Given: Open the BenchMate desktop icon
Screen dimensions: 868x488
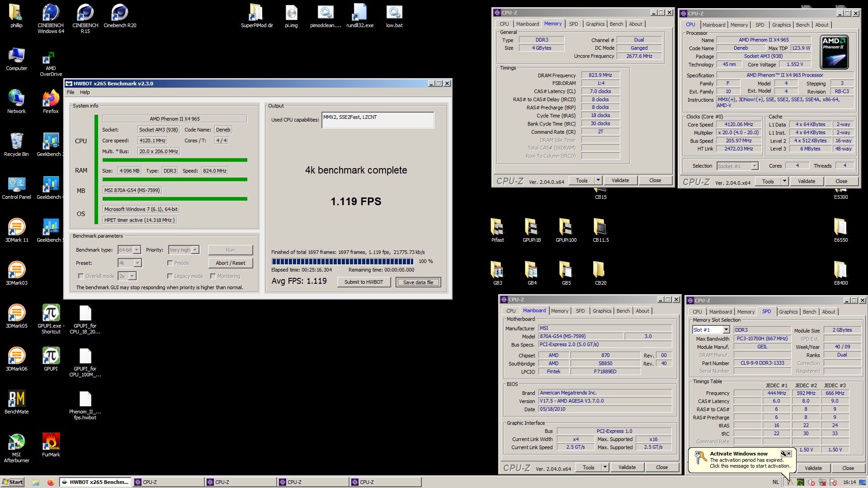Looking at the screenshot, I should tap(16, 402).
